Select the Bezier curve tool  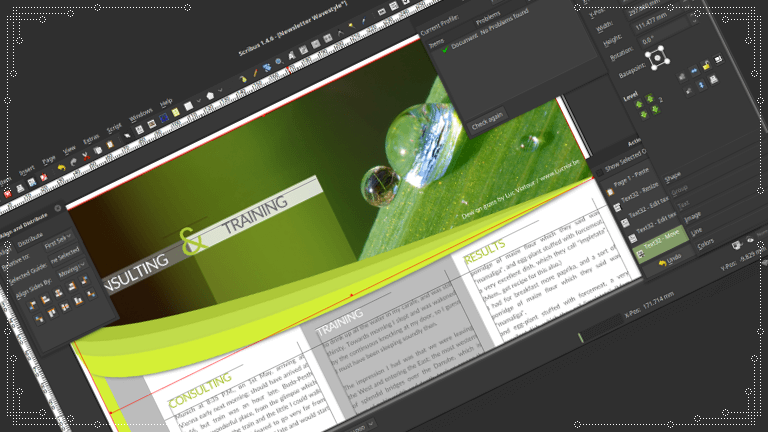[243, 79]
